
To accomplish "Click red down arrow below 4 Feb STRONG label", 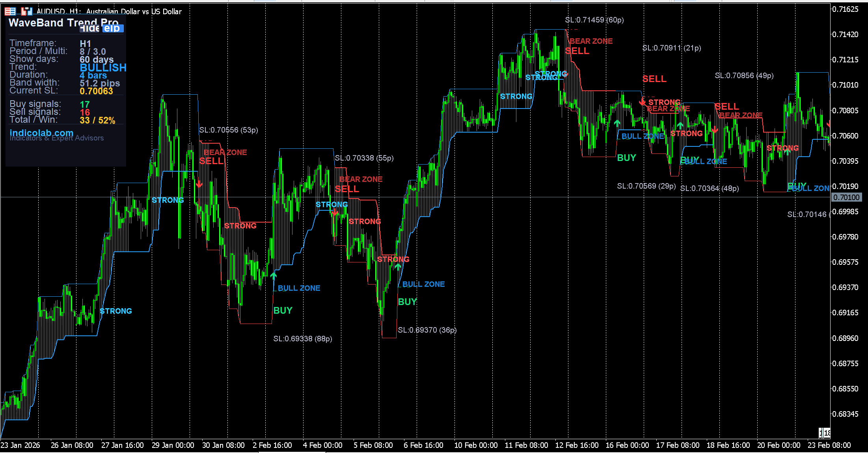I will pyautogui.click(x=335, y=212).
